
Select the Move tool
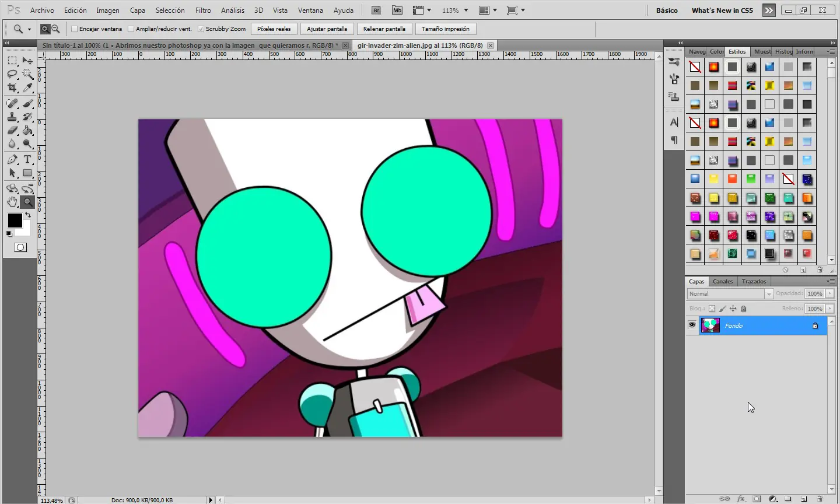coord(27,61)
